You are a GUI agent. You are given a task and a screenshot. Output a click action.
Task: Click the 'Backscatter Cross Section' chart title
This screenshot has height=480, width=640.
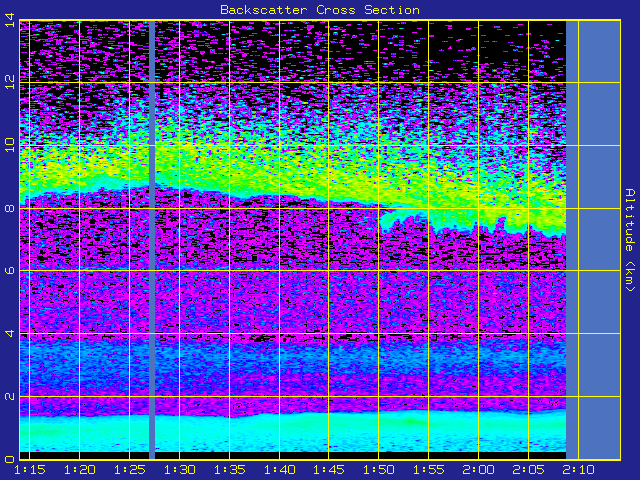click(x=320, y=10)
